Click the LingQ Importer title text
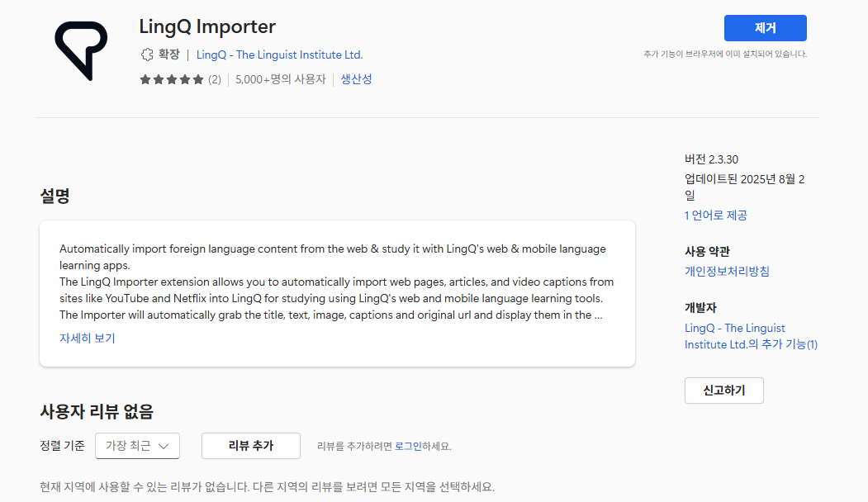868x502 pixels. click(x=207, y=26)
